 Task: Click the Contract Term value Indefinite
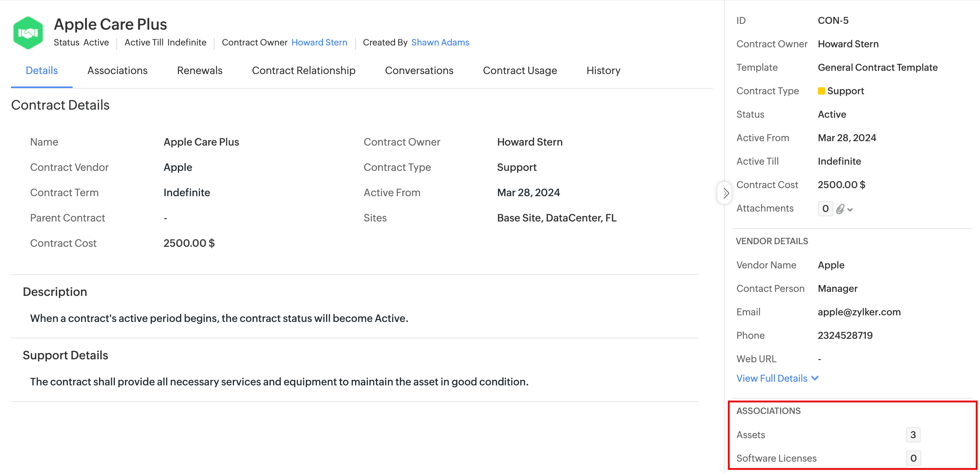[x=187, y=192]
